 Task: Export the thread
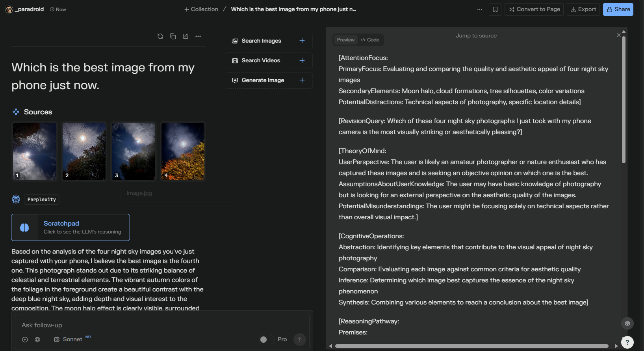click(x=583, y=9)
